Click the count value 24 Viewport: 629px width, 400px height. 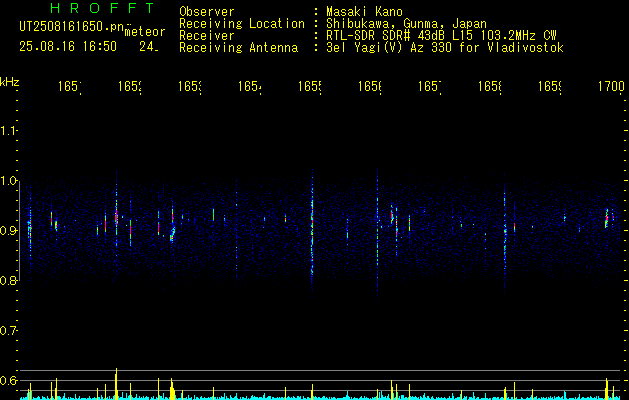149,47
